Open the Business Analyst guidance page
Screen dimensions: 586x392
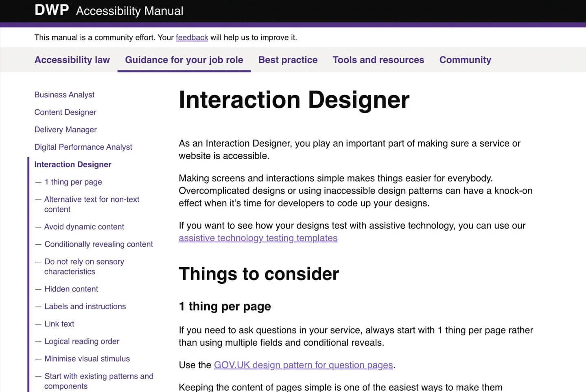(64, 94)
